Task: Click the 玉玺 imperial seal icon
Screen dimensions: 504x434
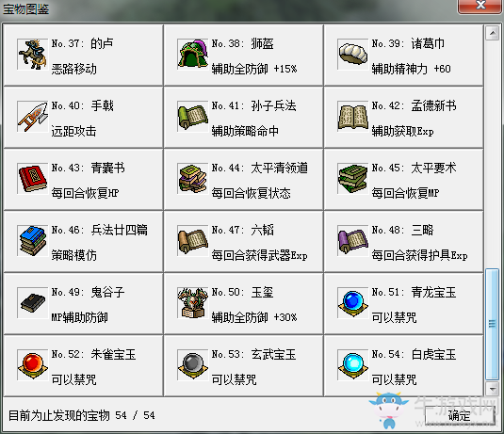Action: (x=192, y=303)
